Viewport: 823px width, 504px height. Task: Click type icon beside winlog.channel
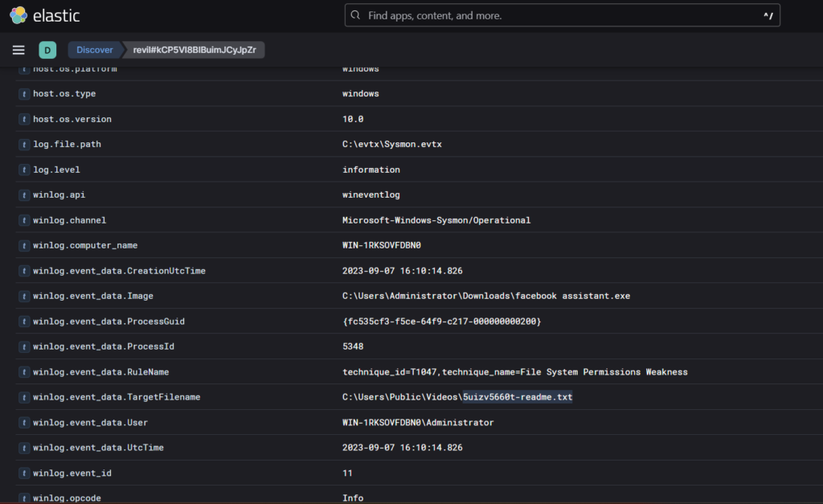pos(24,220)
